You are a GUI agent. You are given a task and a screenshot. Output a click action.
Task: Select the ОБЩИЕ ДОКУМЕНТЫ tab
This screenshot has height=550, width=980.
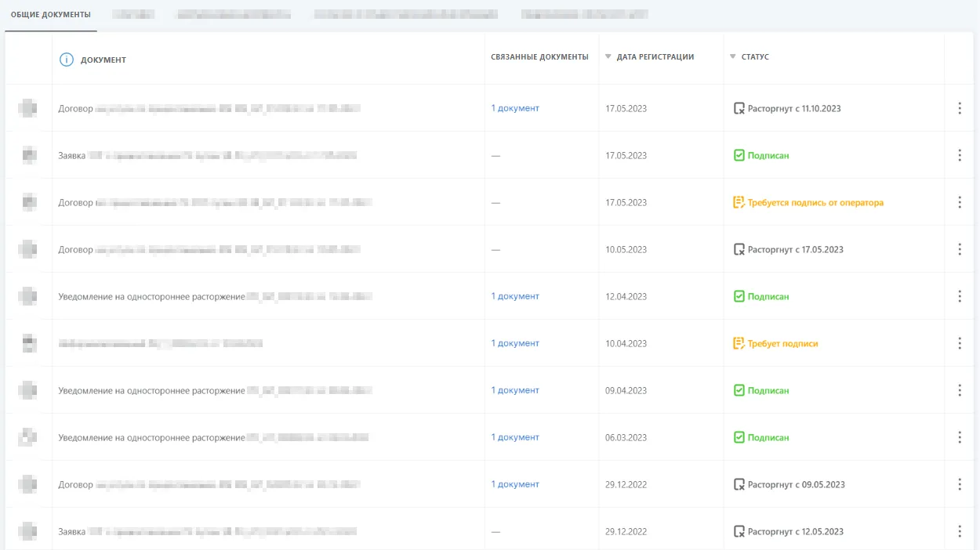[51, 15]
